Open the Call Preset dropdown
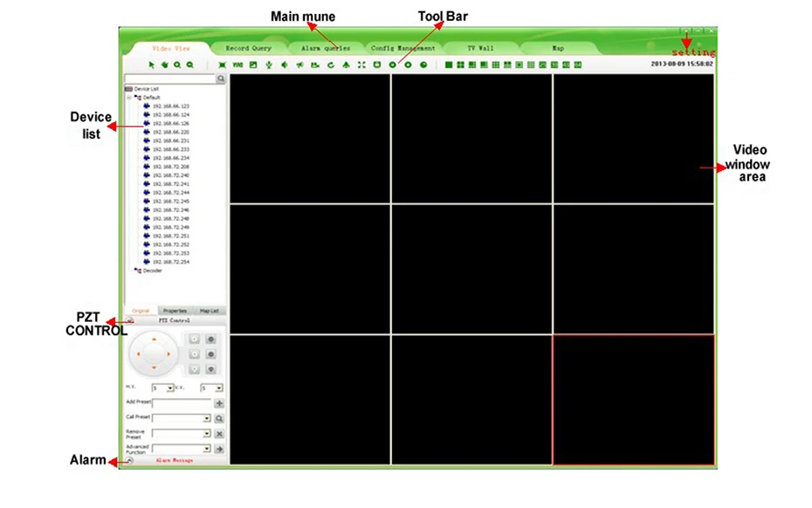 [207, 418]
